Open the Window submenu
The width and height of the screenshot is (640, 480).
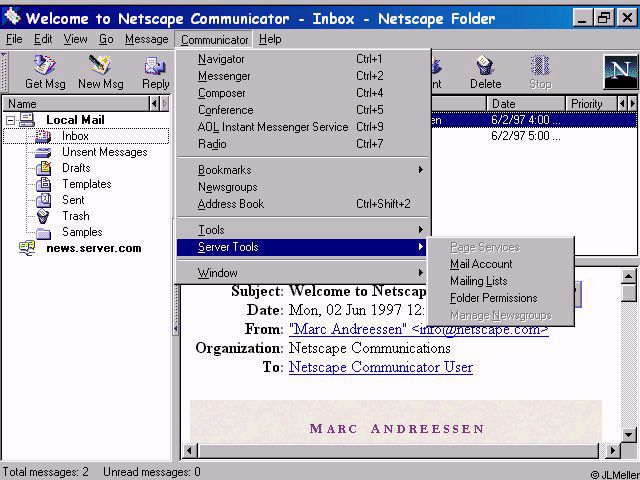coord(302,273)
